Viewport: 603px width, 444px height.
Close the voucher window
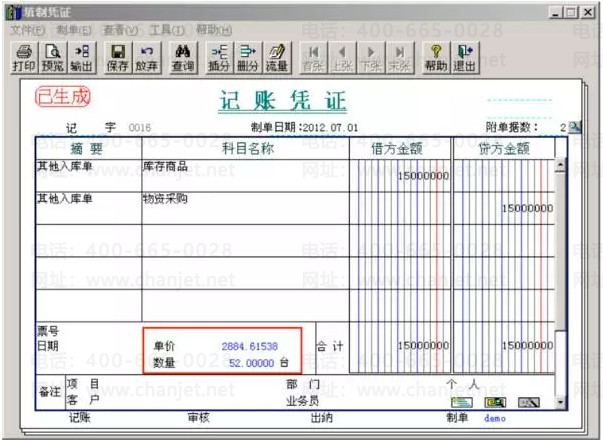point(588,13)
